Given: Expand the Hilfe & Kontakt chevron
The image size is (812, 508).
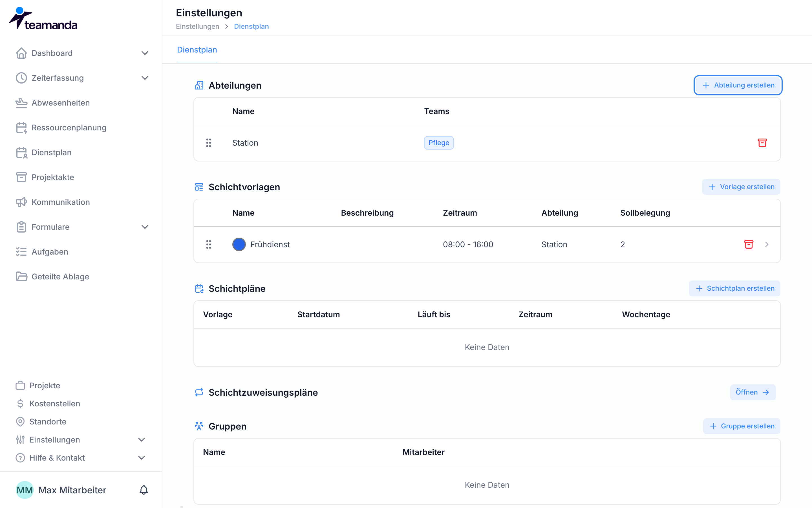Looking at the screenshot, I should pyautogui.click(x=141, y=458).
